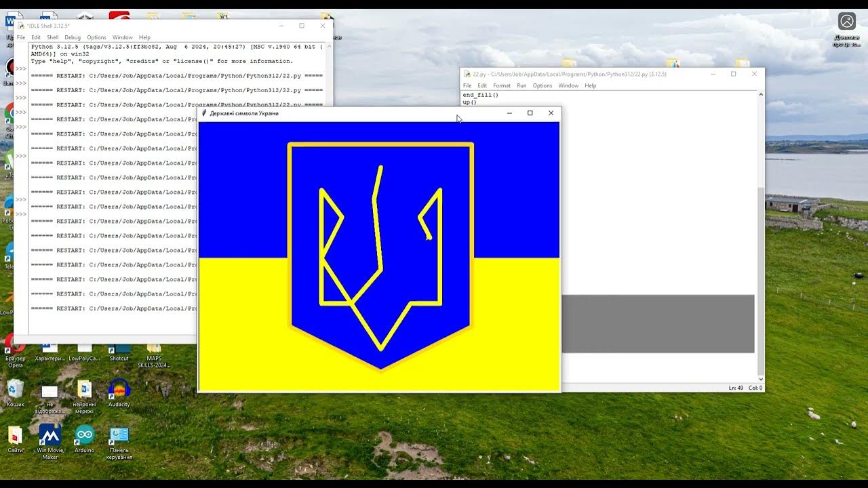Launch the Arduino desktop shortcut
The width and height of the screenshot is (868, 488).
point(84,439)
